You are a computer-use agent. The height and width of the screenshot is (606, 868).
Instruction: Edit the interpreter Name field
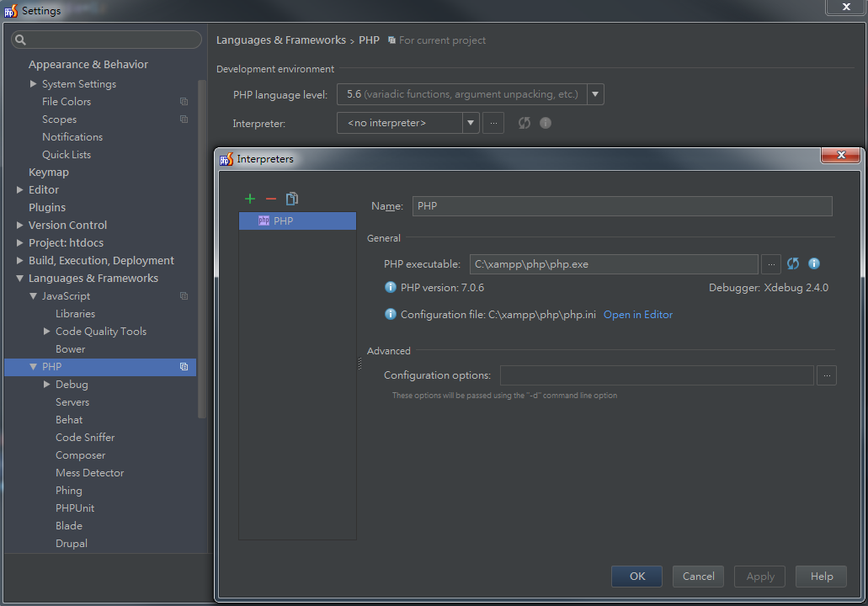622,206
